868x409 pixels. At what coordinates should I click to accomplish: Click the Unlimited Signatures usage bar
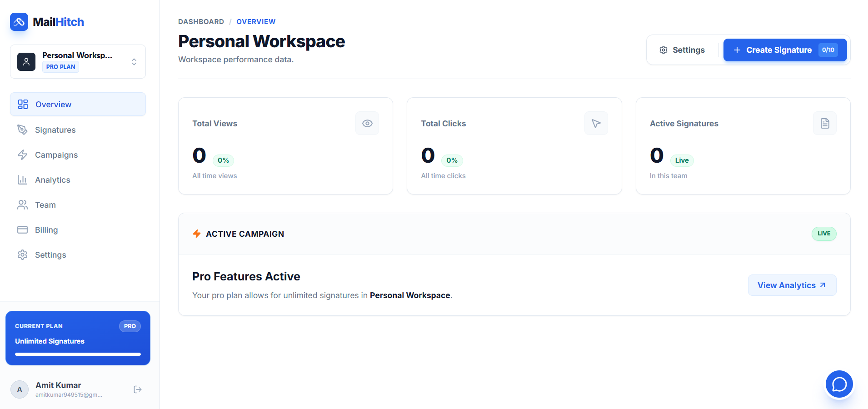point(77,354)
